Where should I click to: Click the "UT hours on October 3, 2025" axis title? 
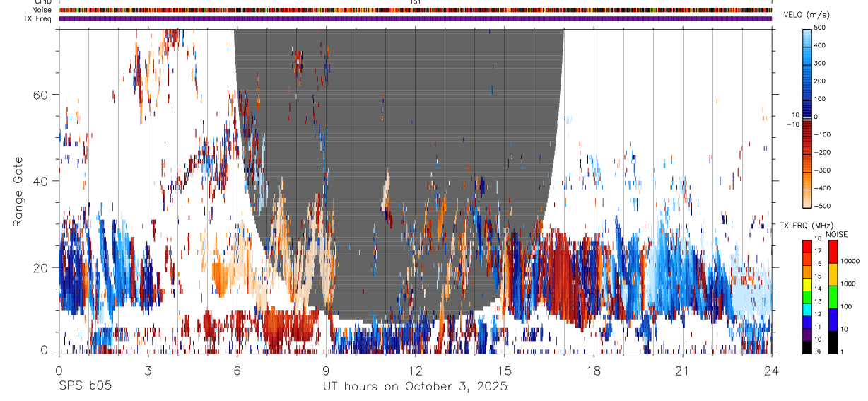(415, 387)
